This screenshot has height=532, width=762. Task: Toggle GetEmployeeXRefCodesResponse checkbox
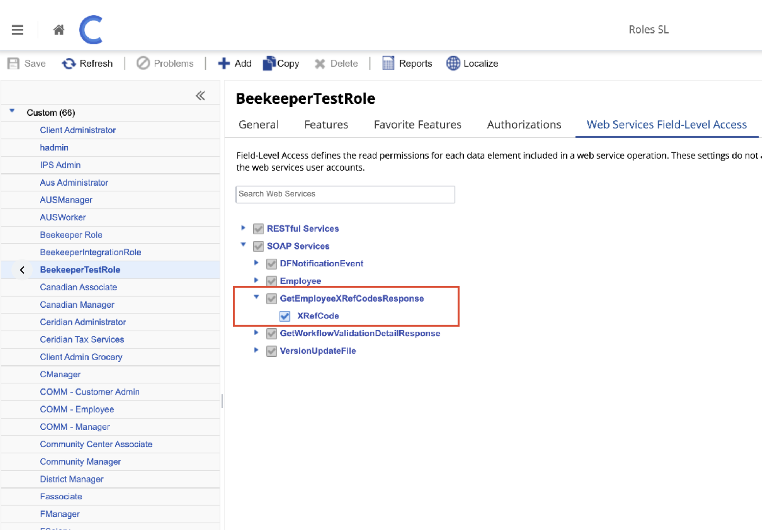[271, 299]
